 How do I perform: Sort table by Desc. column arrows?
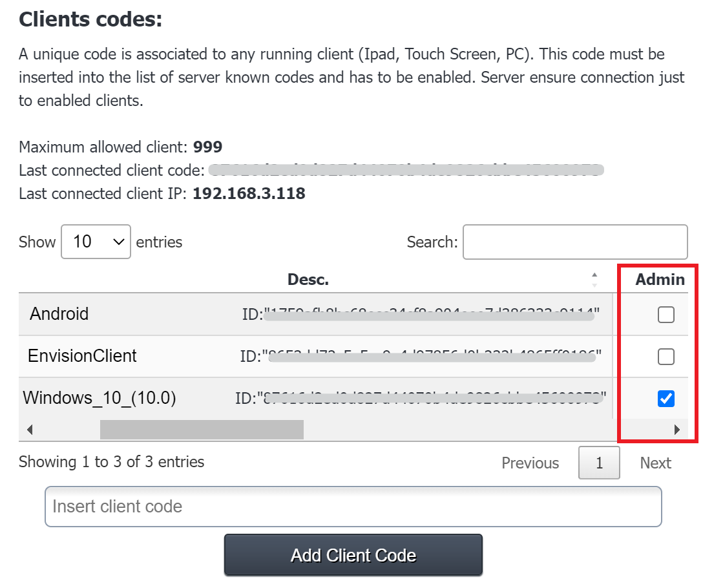coord(594,280)
